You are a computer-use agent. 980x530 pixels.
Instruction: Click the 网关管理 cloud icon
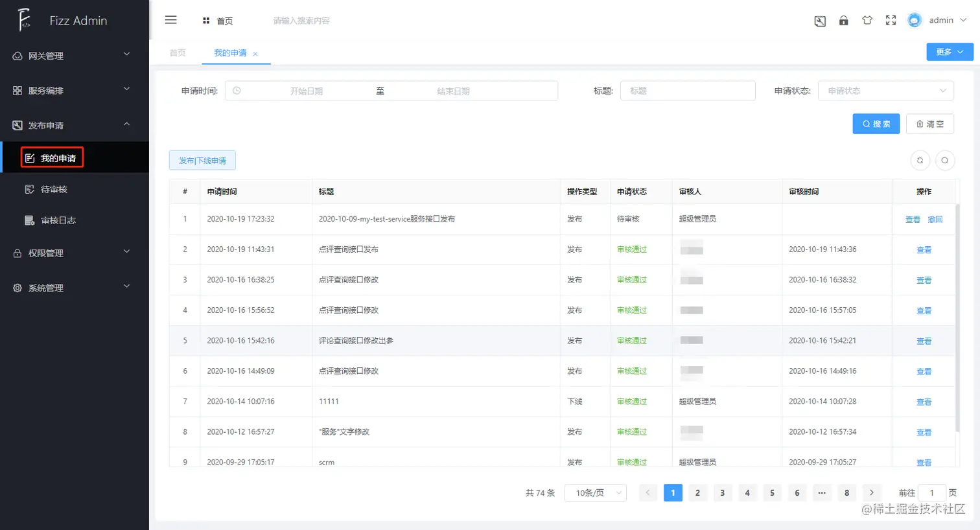tap(17, 56)
